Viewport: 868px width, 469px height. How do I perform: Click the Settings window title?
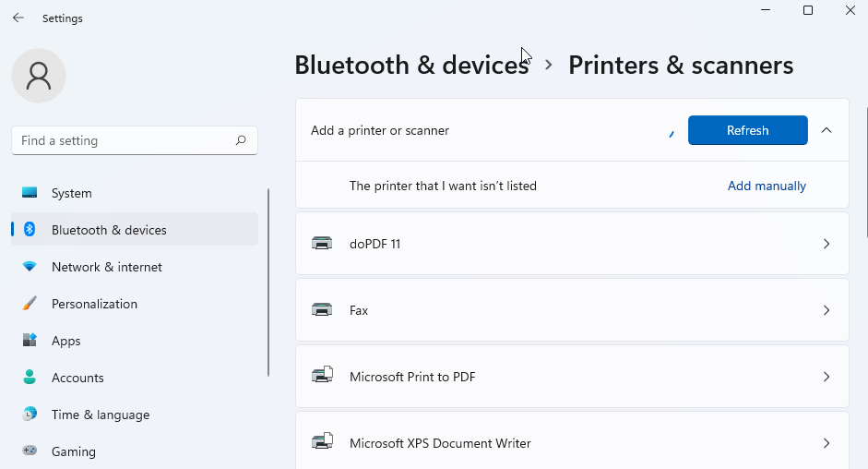point(63,18)
